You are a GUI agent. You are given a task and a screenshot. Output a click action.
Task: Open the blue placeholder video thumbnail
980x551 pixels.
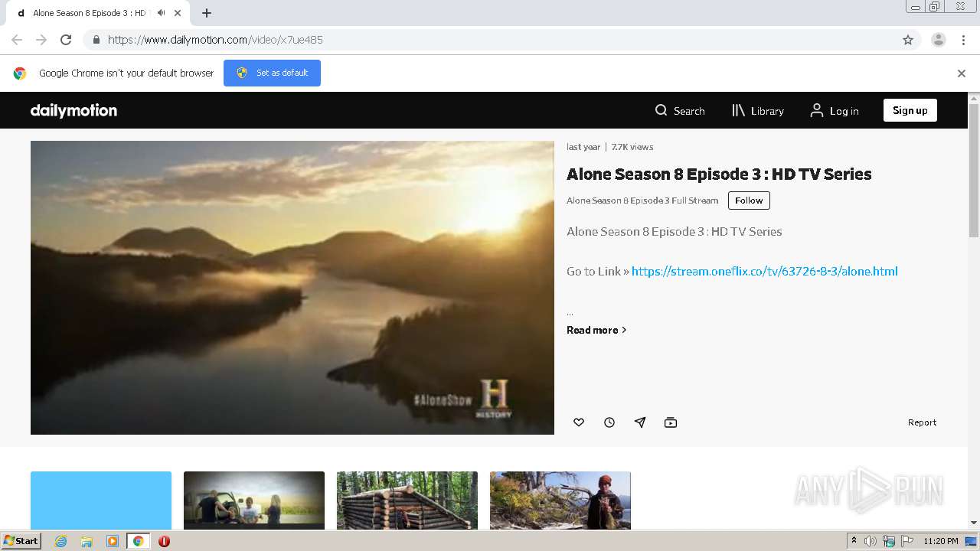(x=101, y=500)
